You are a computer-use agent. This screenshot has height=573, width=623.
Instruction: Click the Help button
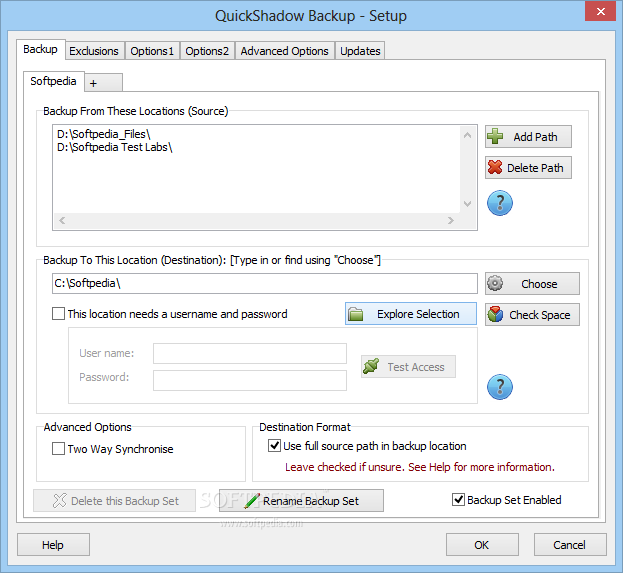[x=53, y=544]
